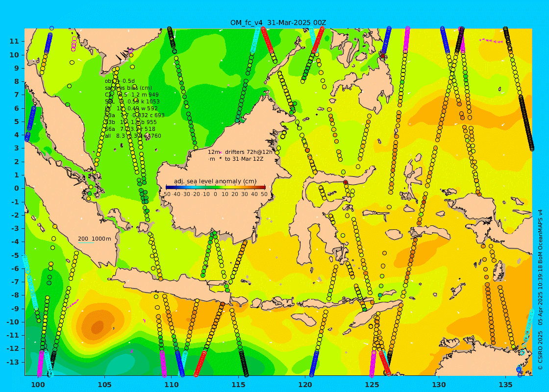This screenshot has width=549, height=392.
Task: Click latitude axis label -12
Action: click(x=13, y=348)
